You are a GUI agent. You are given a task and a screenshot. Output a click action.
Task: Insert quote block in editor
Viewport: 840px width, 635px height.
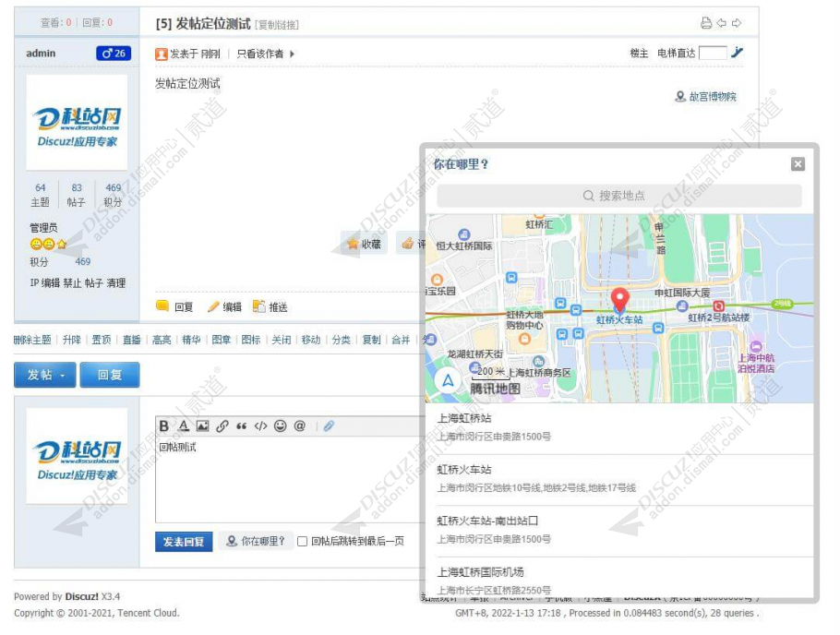click(242, 426)
